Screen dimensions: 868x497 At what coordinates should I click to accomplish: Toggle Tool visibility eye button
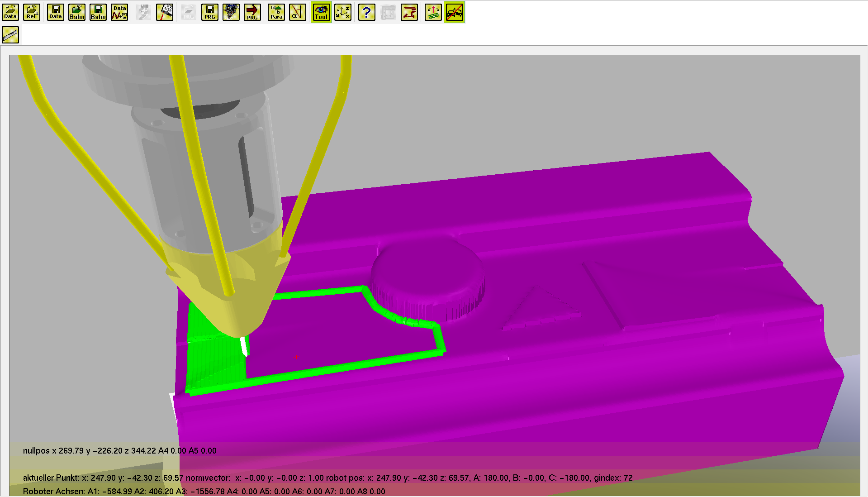pyautogui.click(x=321, y=12)
